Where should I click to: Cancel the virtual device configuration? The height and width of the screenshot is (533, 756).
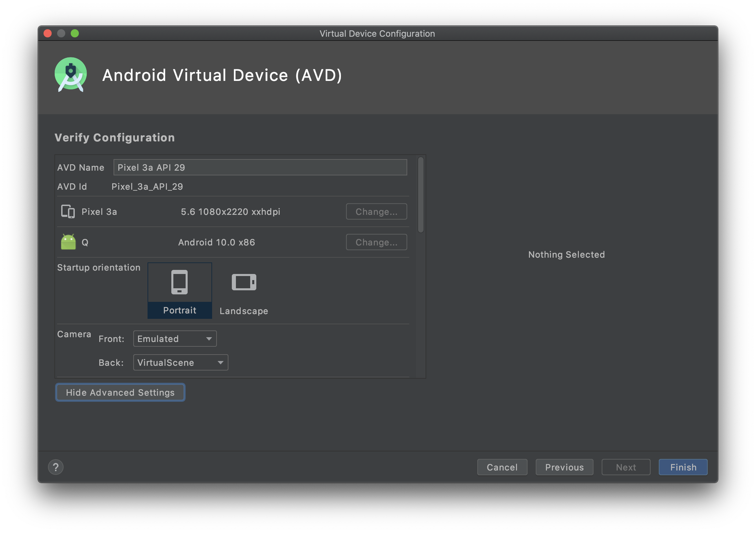click(502, 467)
